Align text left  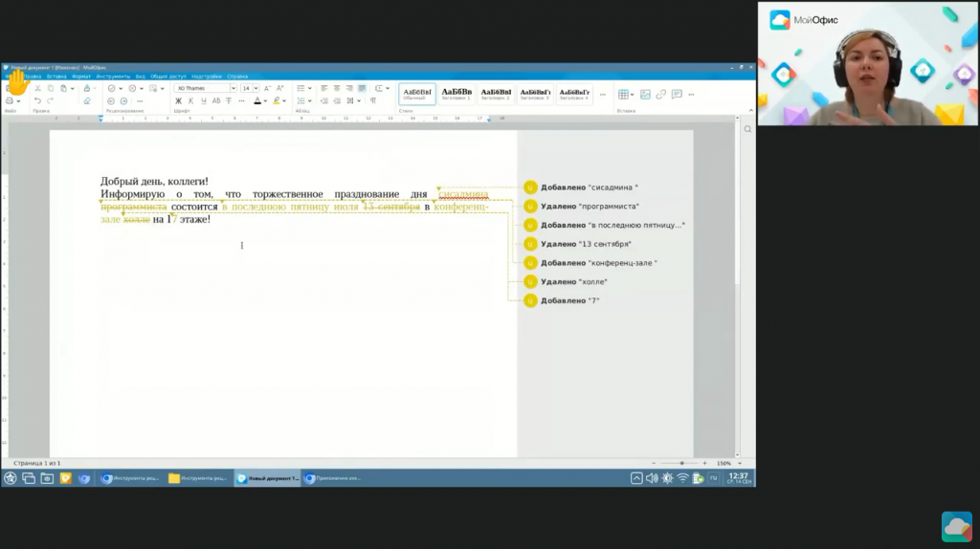323,89
